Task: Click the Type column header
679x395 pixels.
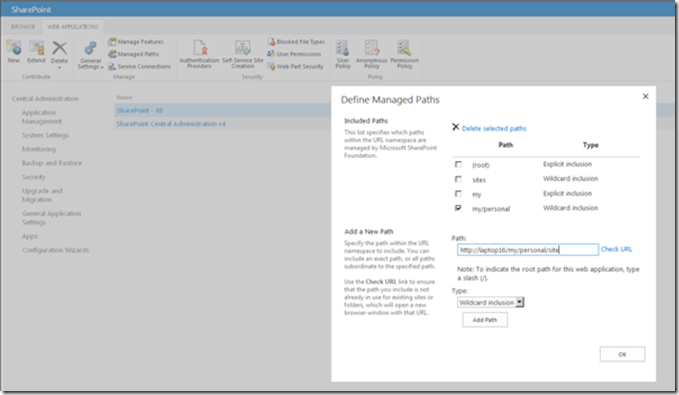Action: pos(591,145)
